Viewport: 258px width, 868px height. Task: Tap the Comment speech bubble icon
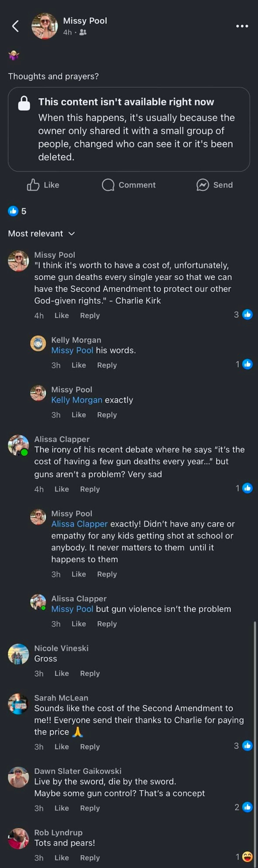click(108, 185)
